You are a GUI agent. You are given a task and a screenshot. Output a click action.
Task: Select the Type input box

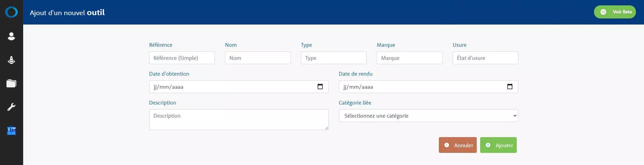333,58
